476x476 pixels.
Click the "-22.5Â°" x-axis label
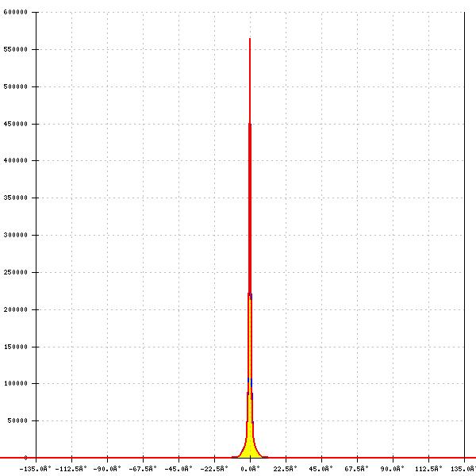[214, 469]
